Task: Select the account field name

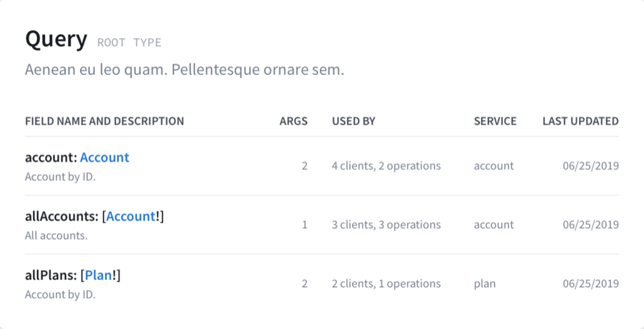Action: (50, 157)
